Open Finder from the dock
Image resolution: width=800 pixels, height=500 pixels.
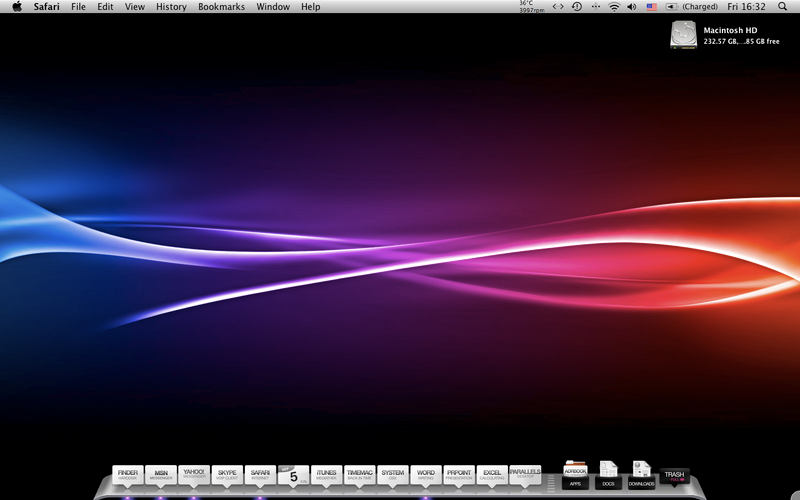[127, 475]
